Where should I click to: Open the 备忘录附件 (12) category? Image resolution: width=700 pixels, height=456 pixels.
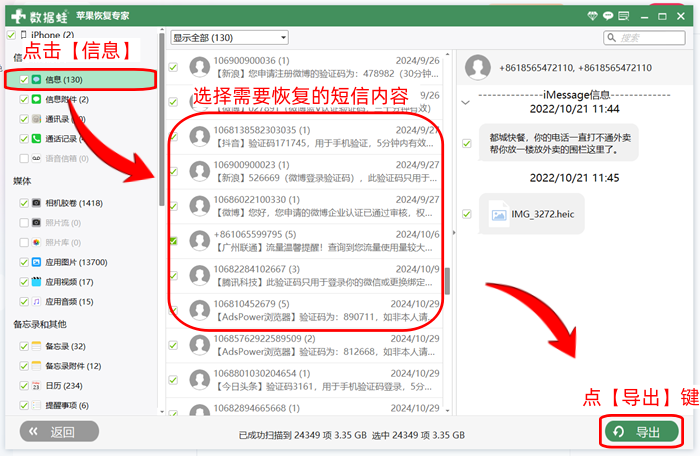(x=73, y=366)
